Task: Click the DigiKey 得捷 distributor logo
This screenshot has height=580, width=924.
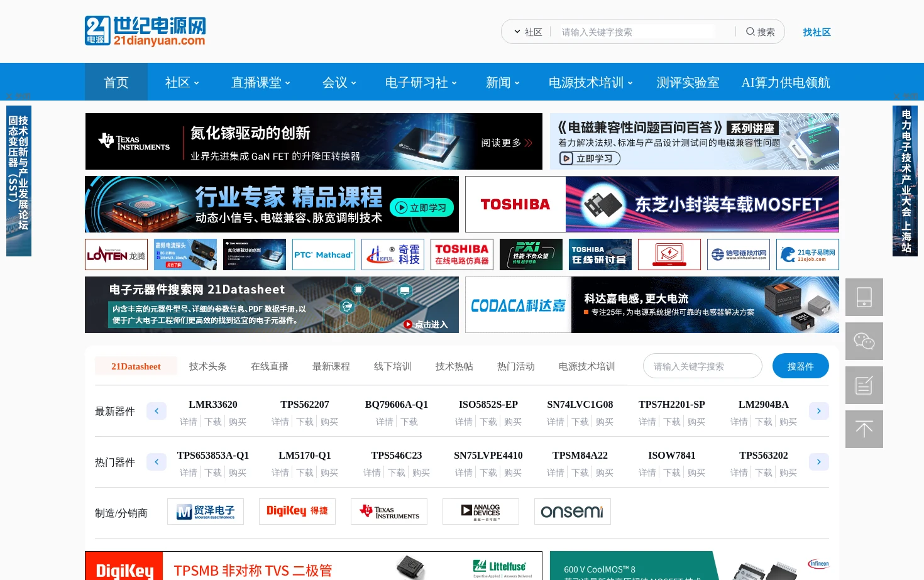Action: coord(297,512)
